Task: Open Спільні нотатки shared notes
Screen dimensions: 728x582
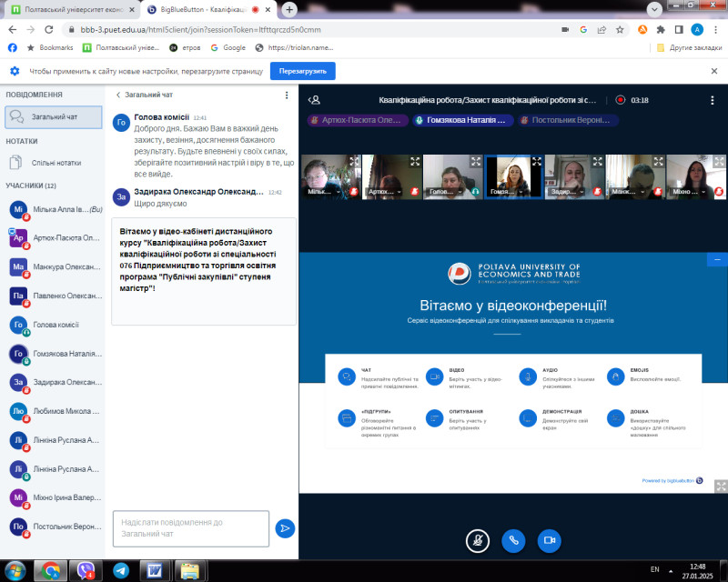Action: coord(56,163)
